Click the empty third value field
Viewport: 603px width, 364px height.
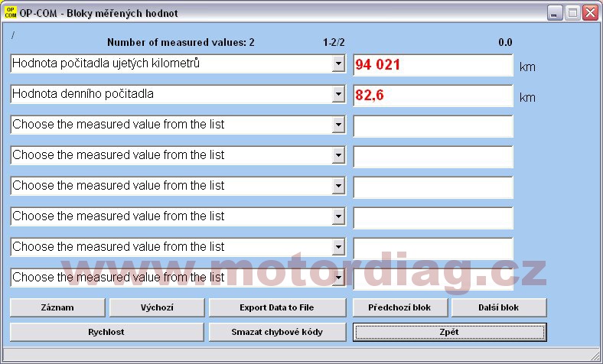point(432,126)
